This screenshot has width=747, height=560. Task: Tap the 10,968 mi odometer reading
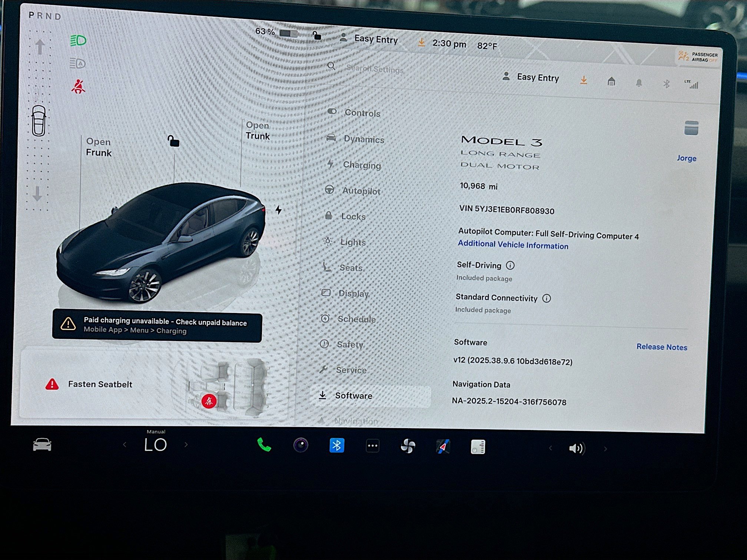478,186
